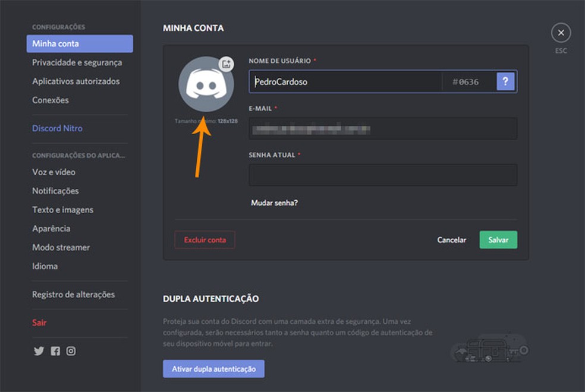Click the Twitter icon in sidebar
Screen dimensions: 585x392
coord(39,351)
